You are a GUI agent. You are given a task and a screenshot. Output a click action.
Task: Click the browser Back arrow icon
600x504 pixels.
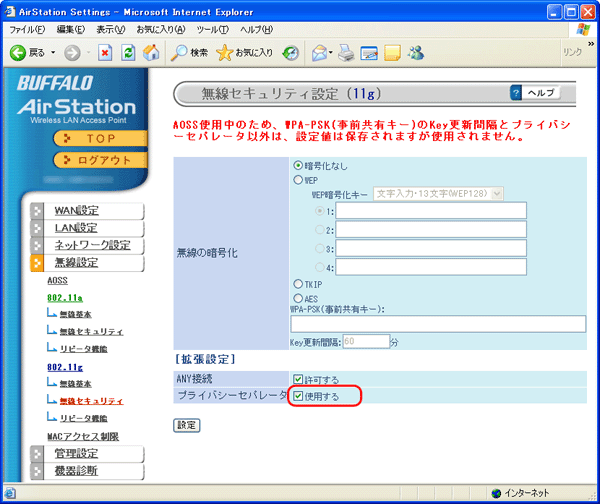coord(18,52)
